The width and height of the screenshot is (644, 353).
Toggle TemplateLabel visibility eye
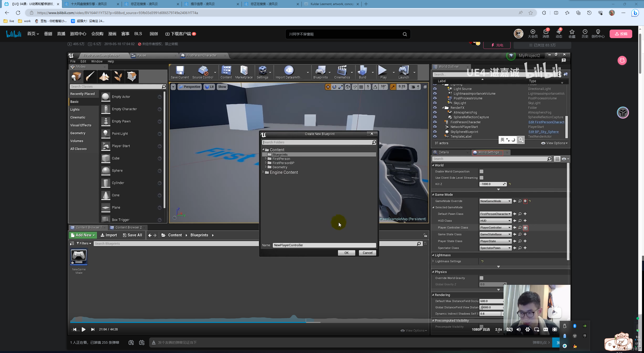point(435,136)
